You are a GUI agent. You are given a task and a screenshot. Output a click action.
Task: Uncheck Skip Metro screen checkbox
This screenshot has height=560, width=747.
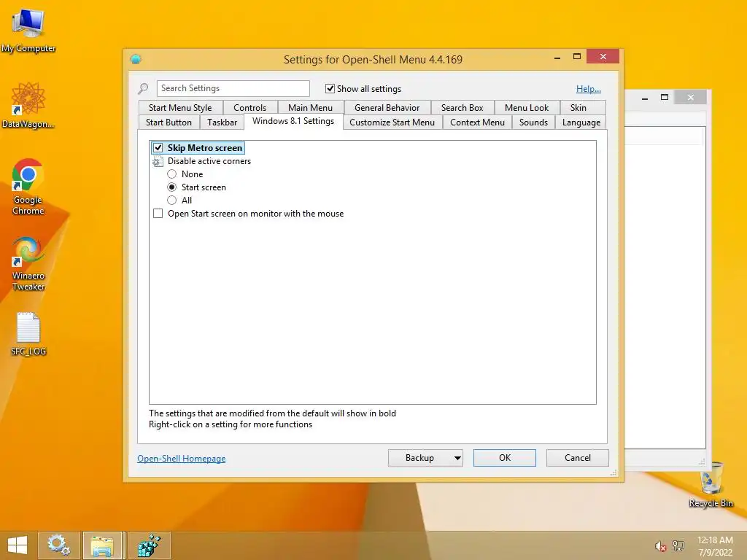click(x=158, y=147)
